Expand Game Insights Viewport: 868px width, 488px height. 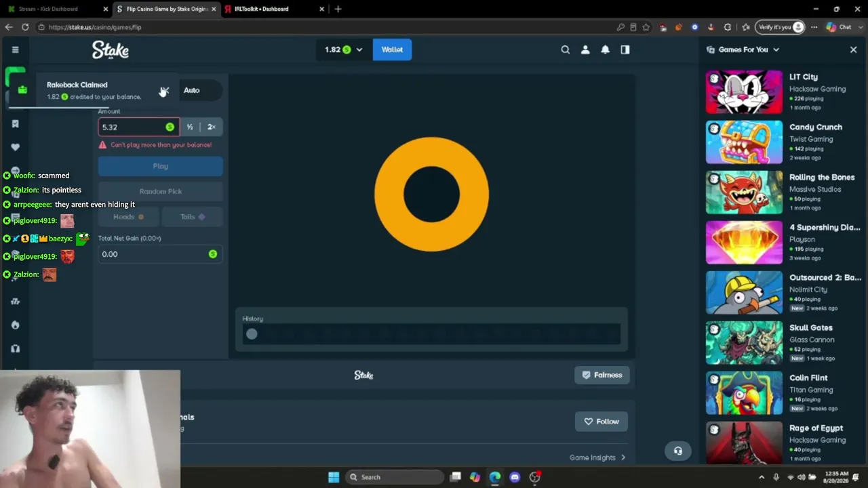(x=597, y=457)
